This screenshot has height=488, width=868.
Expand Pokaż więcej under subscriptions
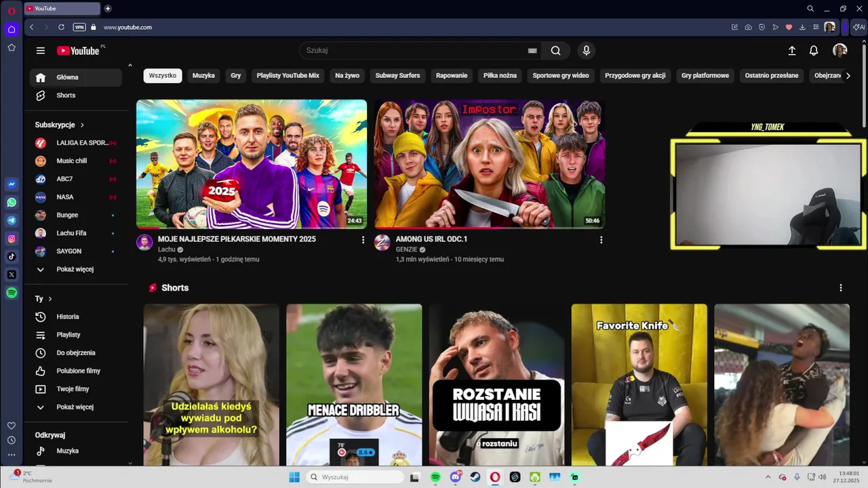[x=75, y=269]
